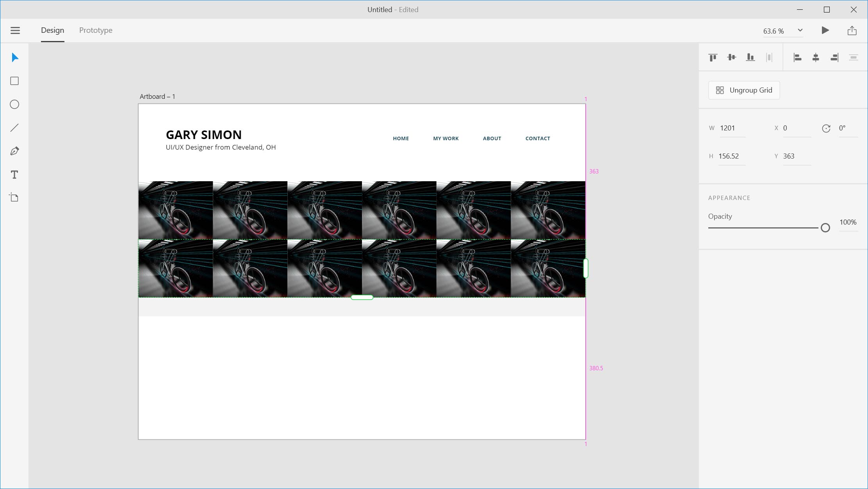Screen dimensions: 868x489
Task: Select the Line tool
Action: (x=14, y=128)
